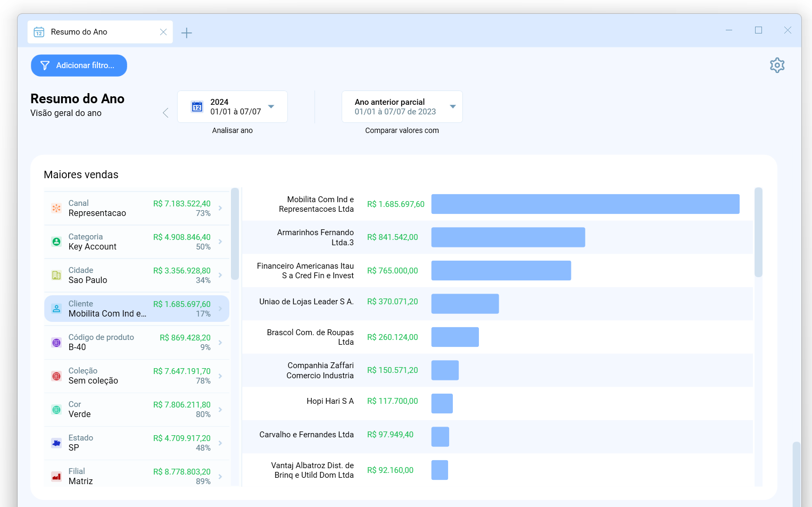The height and width of the screenshot is (507, 812).
Task: Click the Categoria row icon
Action: pyautogui.click(x=56, y=242)
